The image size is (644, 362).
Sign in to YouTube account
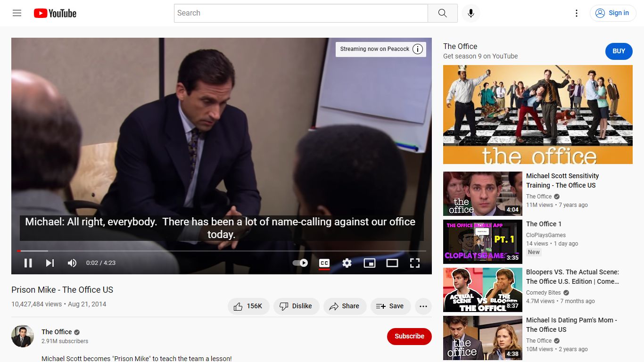(x=612, y=13)
